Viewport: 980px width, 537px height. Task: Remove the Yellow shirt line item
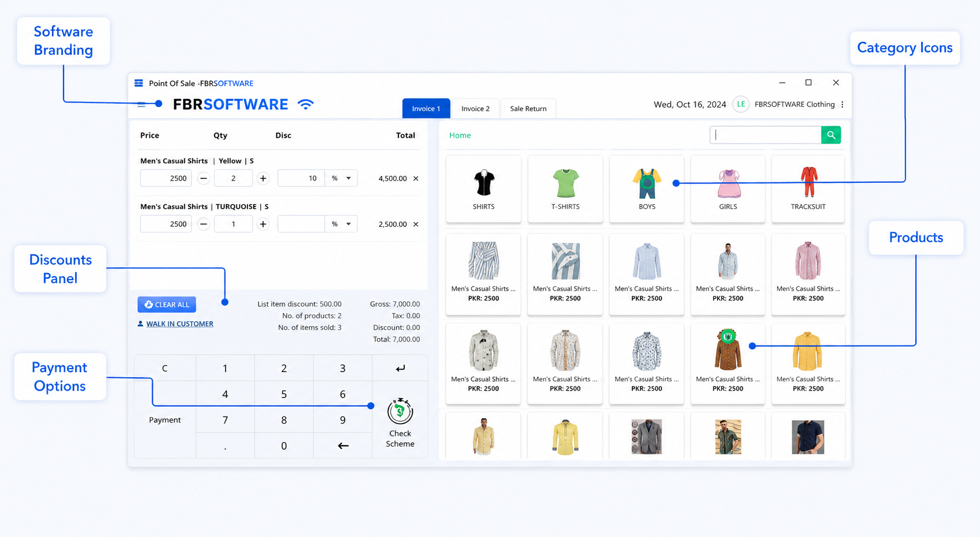[416, 178]
